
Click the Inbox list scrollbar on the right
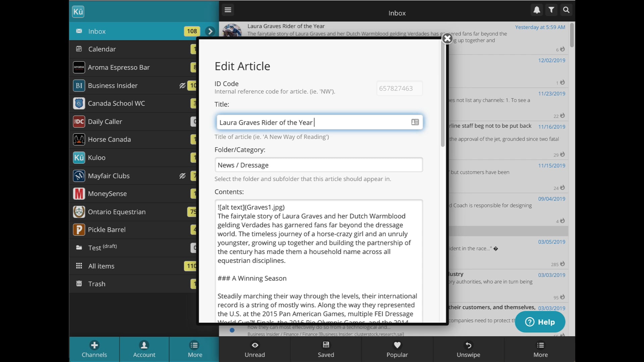coord(572,35)
